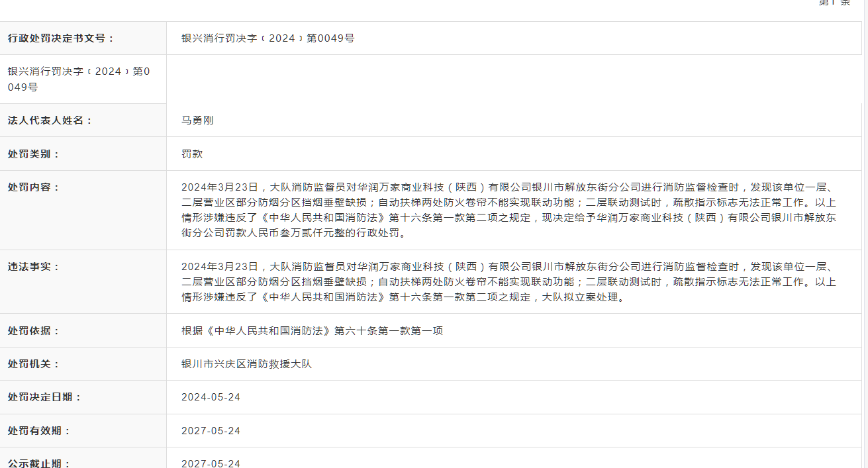
Task: Click the 违法事实 paragraph ending 大队拟立案处理
Action: pyautogui.click(x=508, y=282)
